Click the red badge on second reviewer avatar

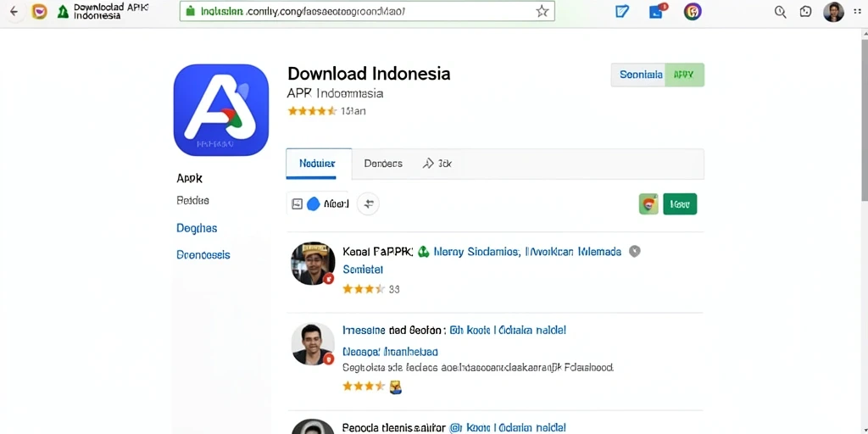(328, 359)
